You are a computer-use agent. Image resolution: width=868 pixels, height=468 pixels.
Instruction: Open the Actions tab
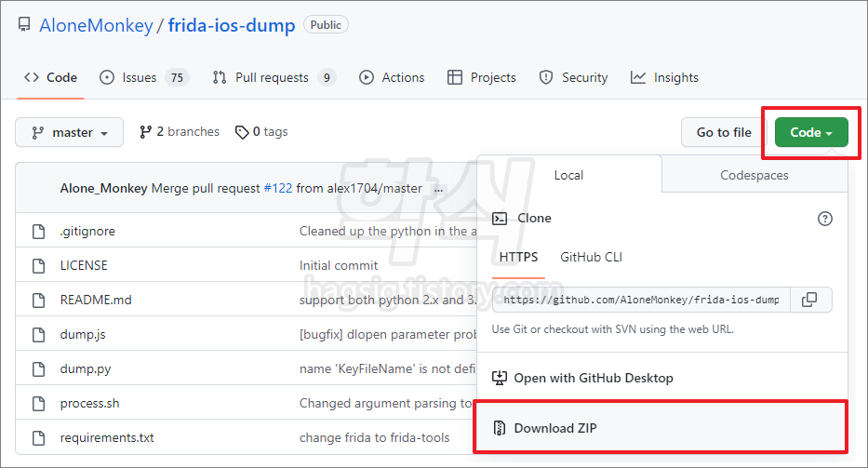pos(392,77)
